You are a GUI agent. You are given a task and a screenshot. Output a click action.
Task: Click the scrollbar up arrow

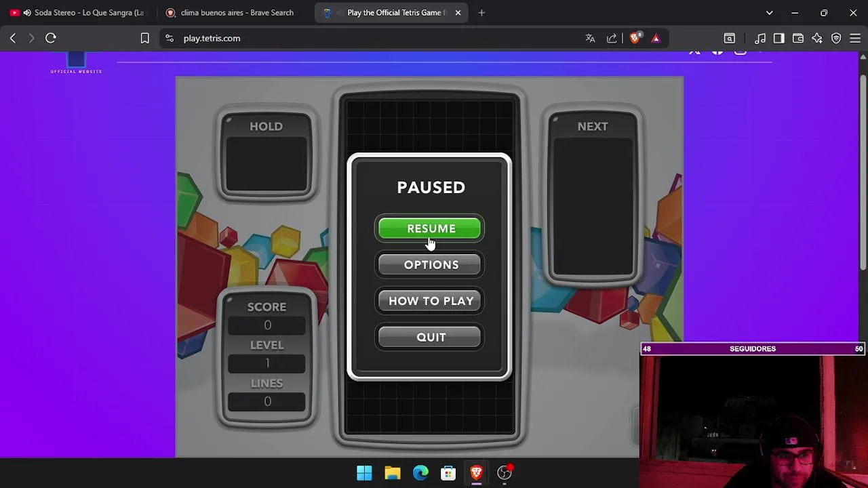tap(863, 58)
